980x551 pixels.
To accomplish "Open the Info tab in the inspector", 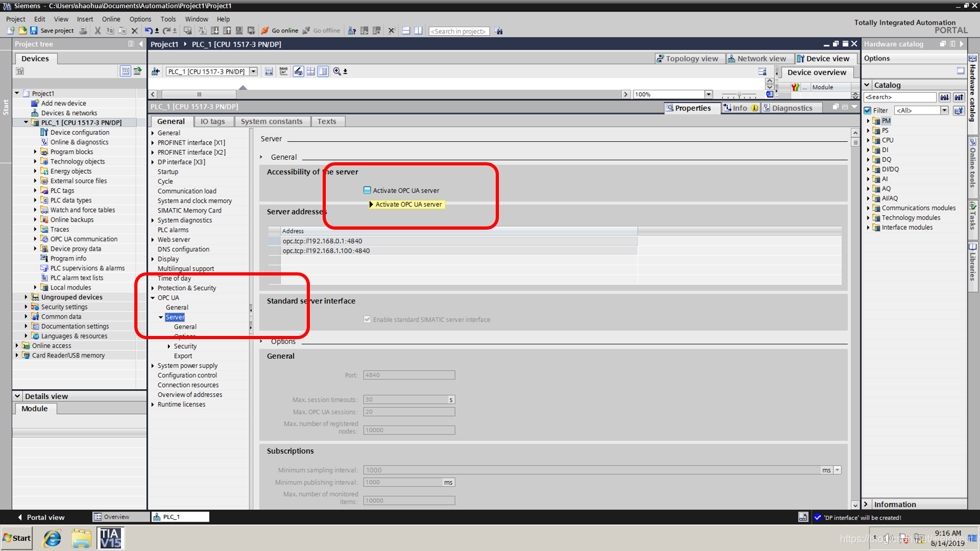I will [x=740, y=108].
